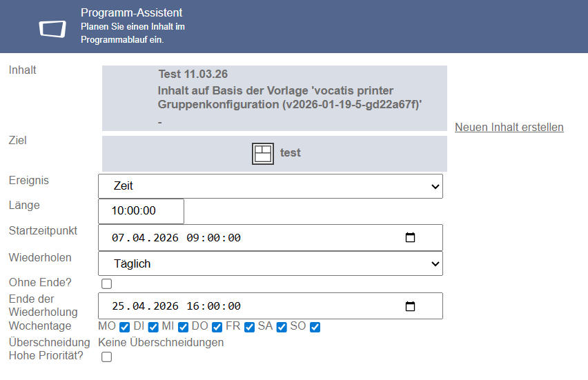Toggle the MI weekday checkbox
Screen dimensions: 588x380
point(183,327)
